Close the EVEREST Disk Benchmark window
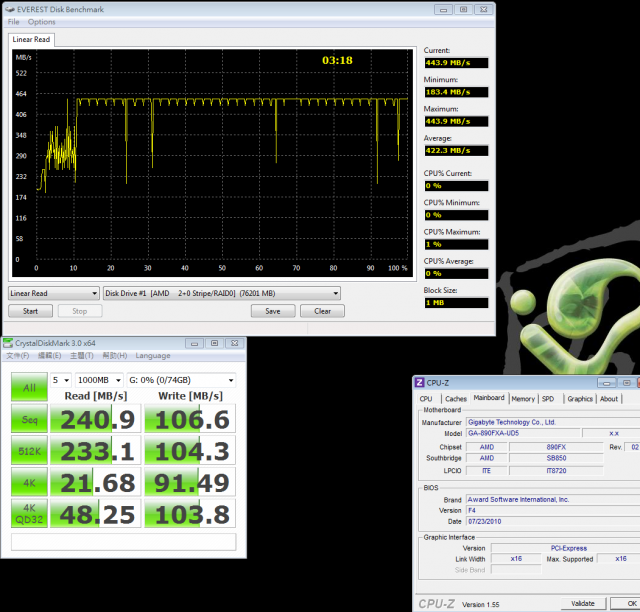The image size is (640, 612). tap(483, 9)
